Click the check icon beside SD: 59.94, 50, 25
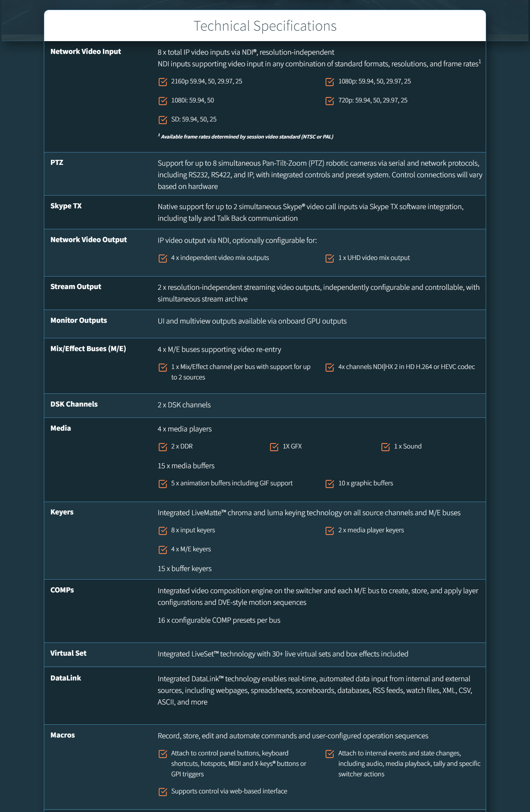Screen dimensions: 530x812 coord(163,120)
